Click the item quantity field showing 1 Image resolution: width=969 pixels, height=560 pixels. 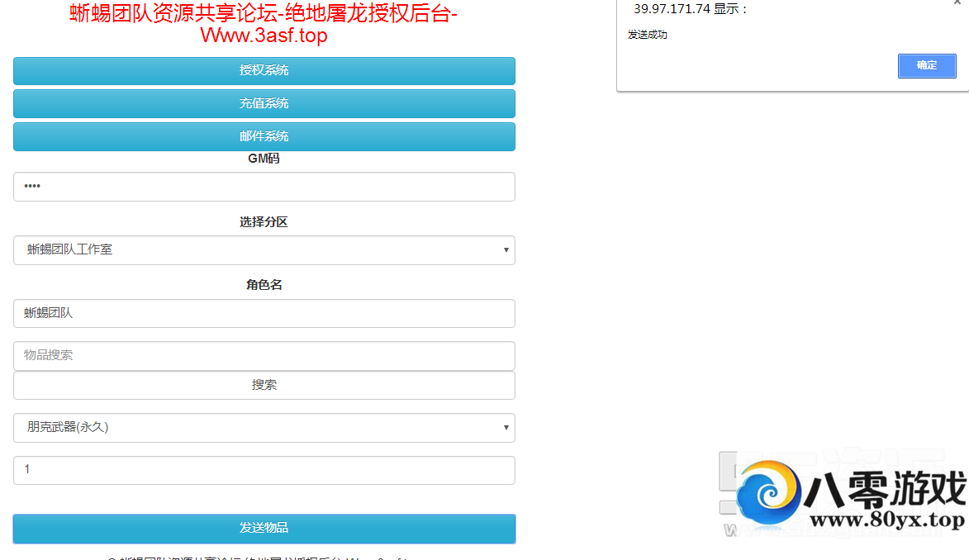click(264, 470)
